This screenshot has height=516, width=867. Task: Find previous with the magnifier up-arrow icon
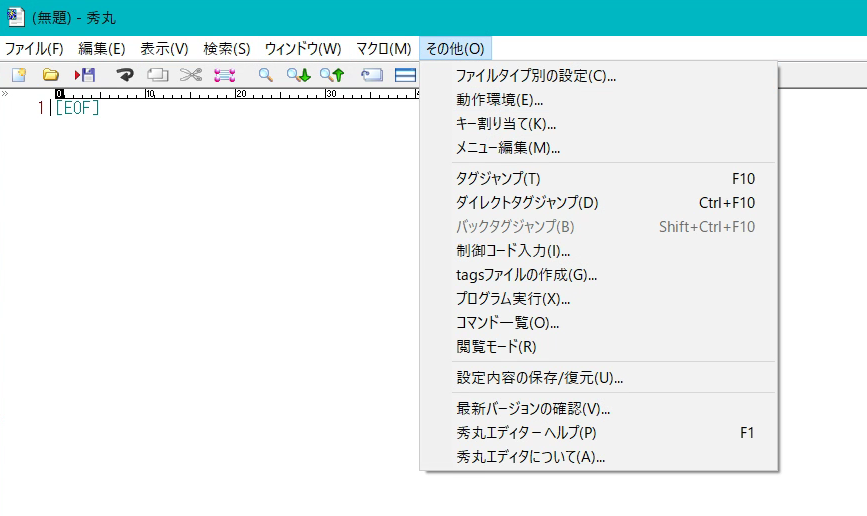[332, 75]
